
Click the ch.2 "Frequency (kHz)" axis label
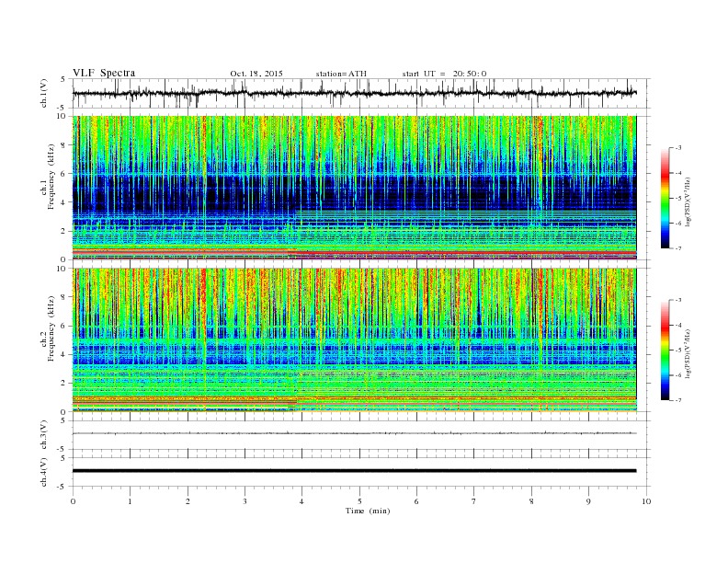click(x=51, y=328)
